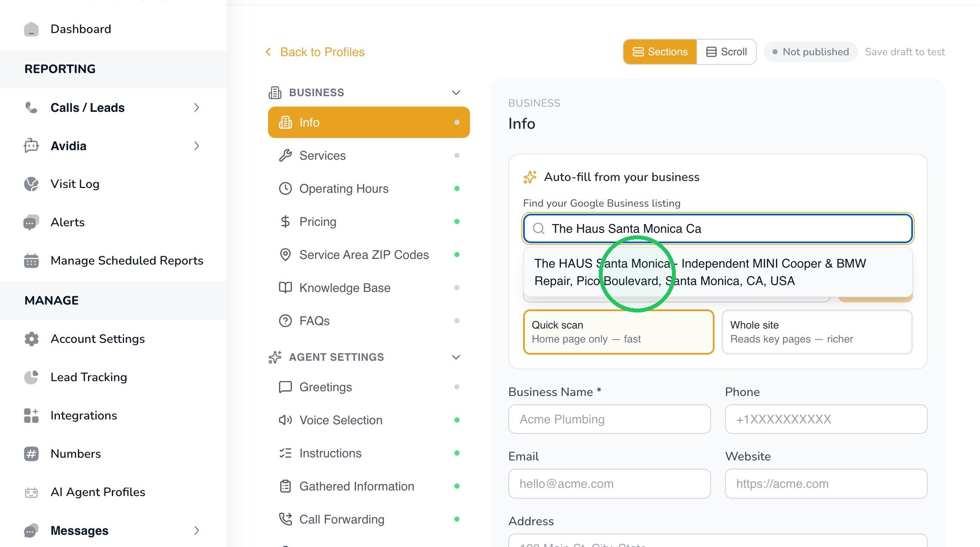
Task: Open the Info section
Action: click(369, 122)
